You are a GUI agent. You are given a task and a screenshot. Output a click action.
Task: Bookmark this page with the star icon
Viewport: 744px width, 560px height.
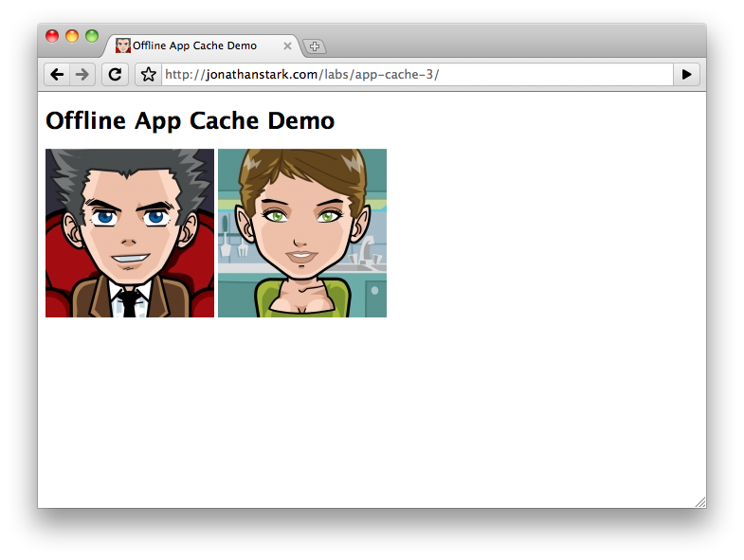[148, 74]
